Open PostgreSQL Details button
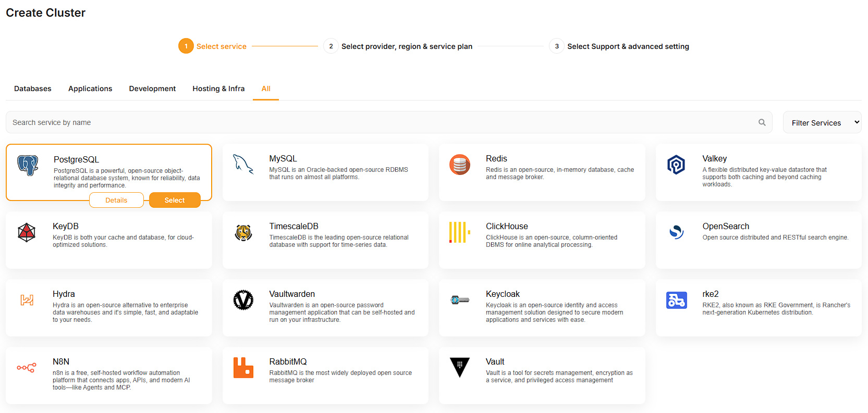 tap(116, 200)
